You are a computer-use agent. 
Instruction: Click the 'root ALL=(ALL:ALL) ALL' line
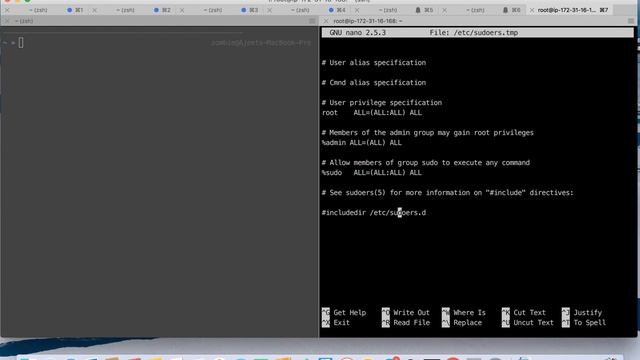click(x=371, y=113)
